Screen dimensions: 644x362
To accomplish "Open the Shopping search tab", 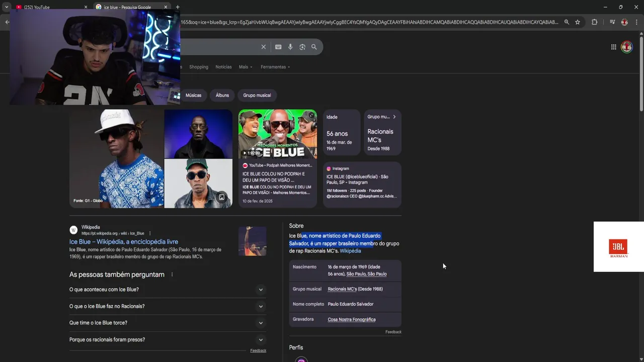I will point(199,67).
